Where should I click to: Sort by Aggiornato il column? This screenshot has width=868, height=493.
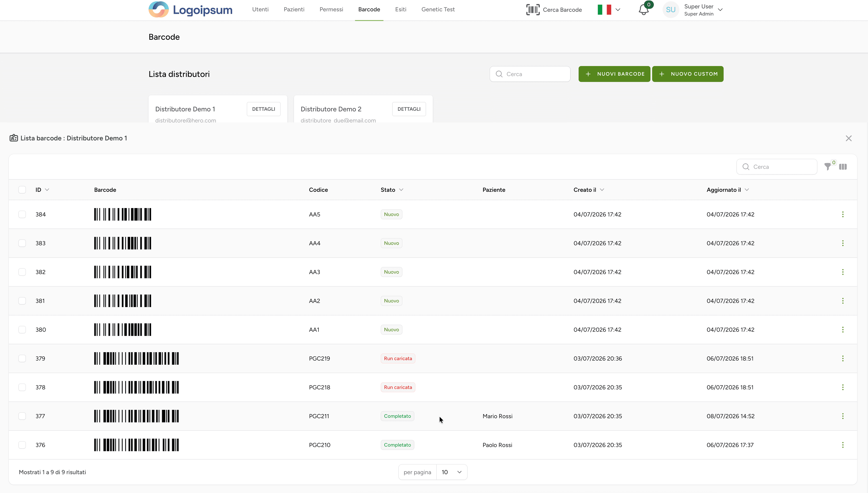click(x=727, y=190)
